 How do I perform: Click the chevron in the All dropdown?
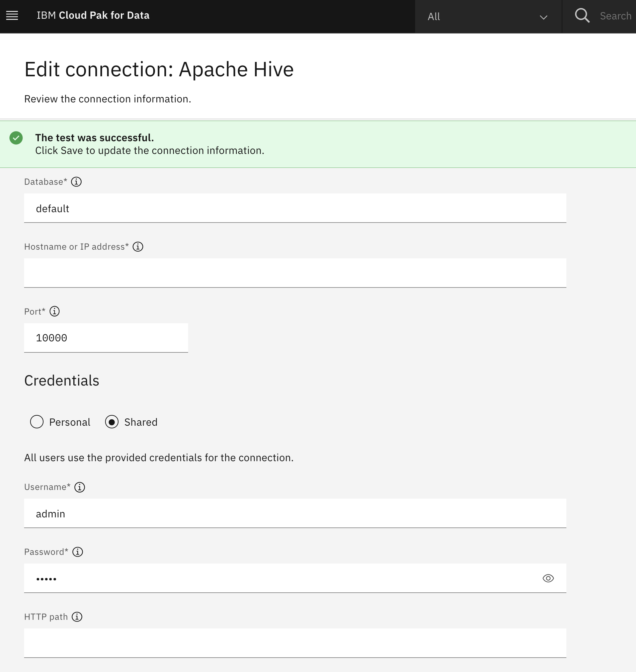pyautogui.click(x=544, y=17)
